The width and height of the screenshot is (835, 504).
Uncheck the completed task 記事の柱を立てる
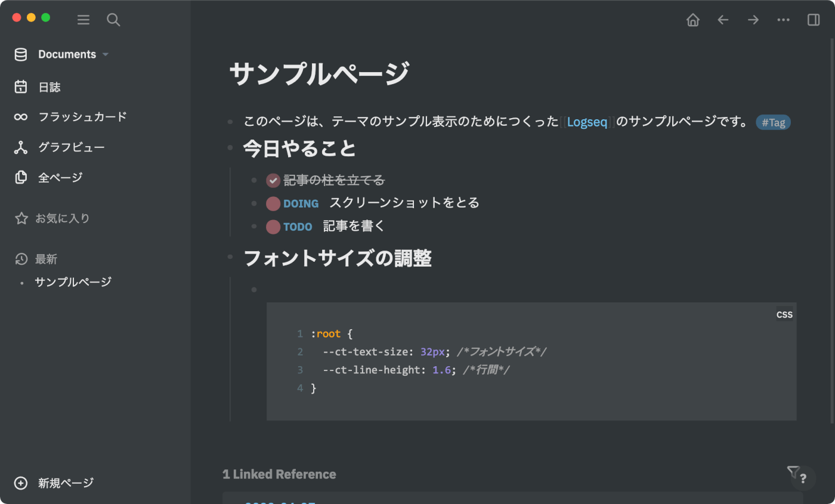point(273,180)
